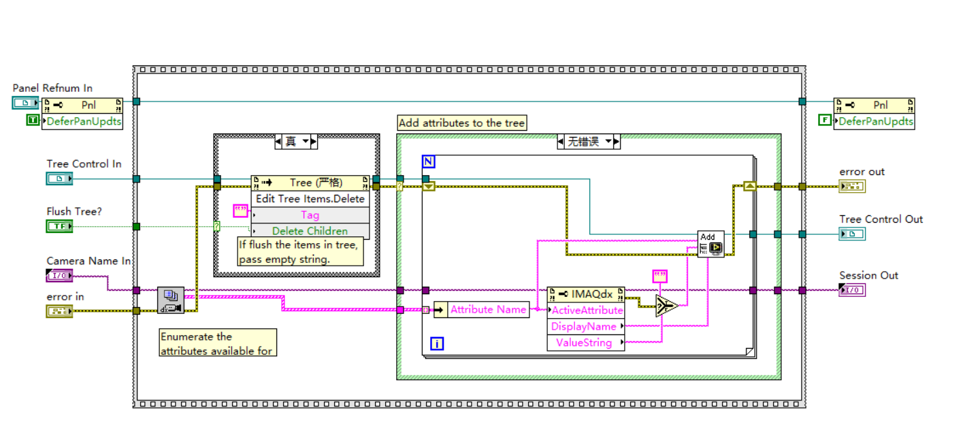Select the Flush Tree? boolean terminal
This screenshot has width=980, height=442.
coord(59,226)
